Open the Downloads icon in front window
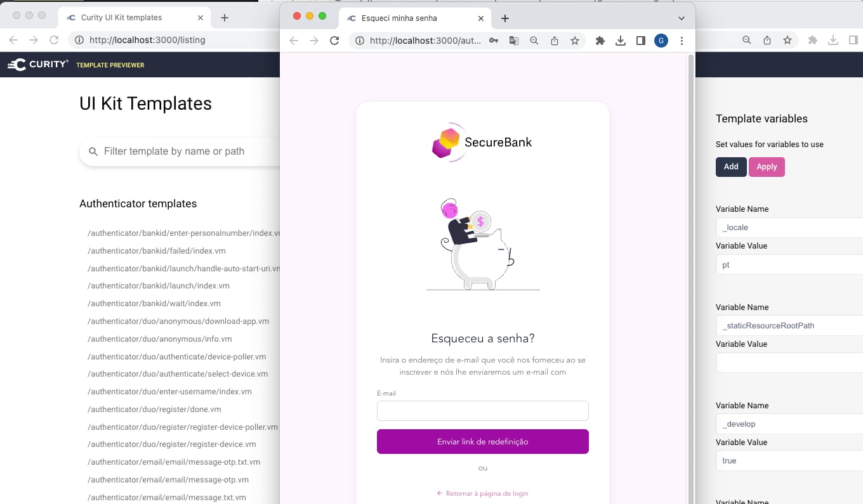 click(x=621, y=41)
